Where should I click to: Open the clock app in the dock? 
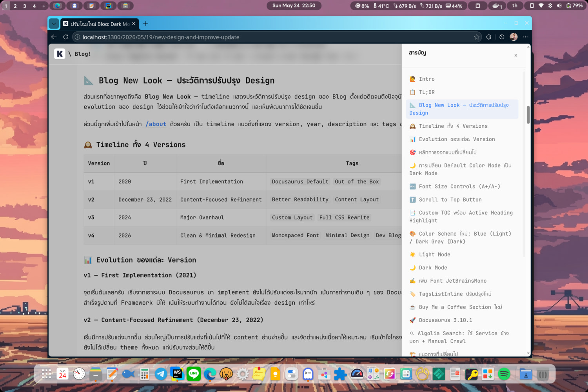79,374
